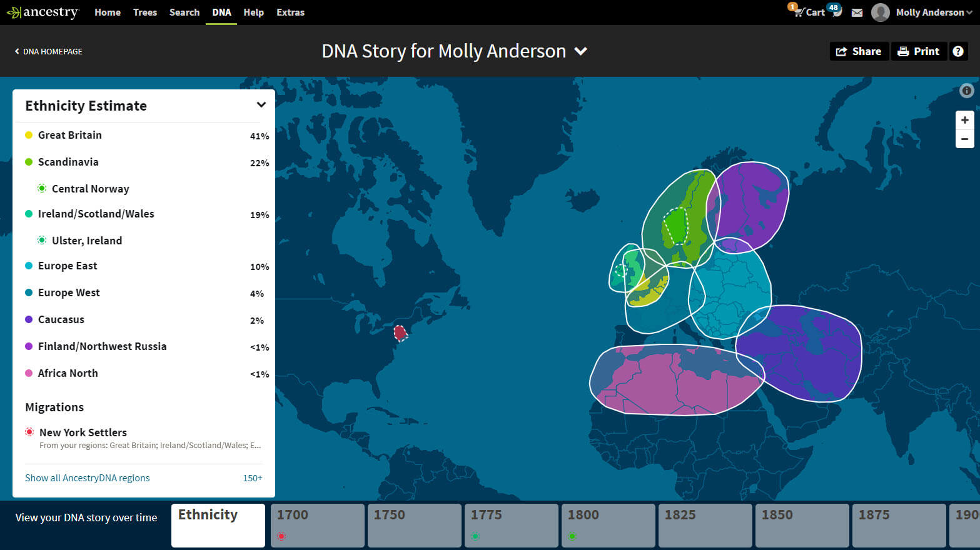Click the red dot under 1700
The height and width of the screenshot is (550, 980).
pos(281,536)
